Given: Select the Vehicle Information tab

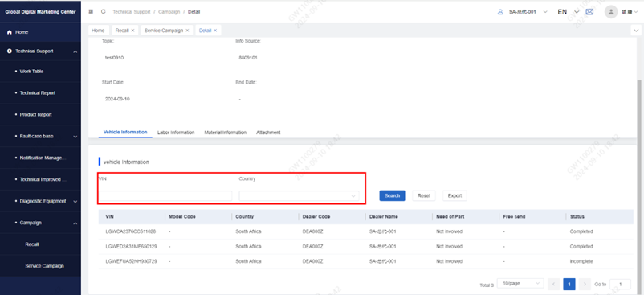Looking at the screenshot, I should [x=125, y=133].
